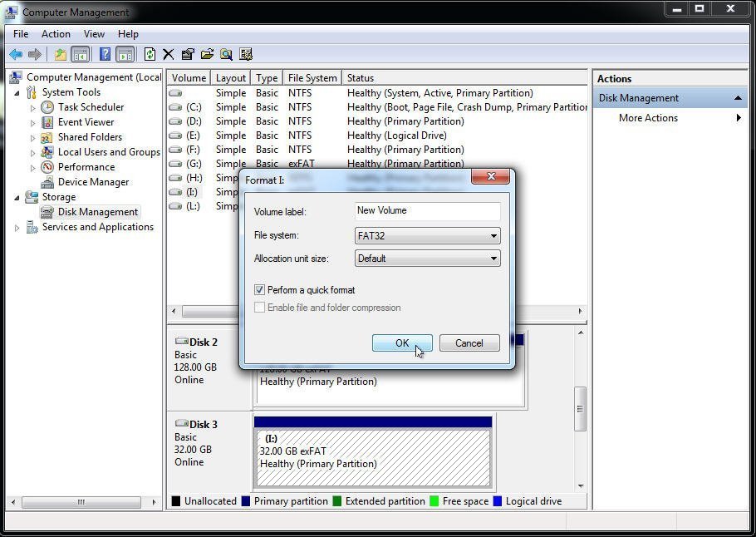Toggle Show/Hide Action Pane toolbar icon
This screenshot has height=537, width=756.
(x=125, y=54)
